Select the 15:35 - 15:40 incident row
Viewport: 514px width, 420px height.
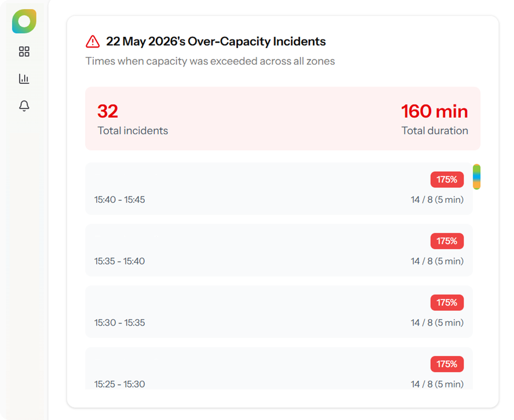[x=279, y=250]
